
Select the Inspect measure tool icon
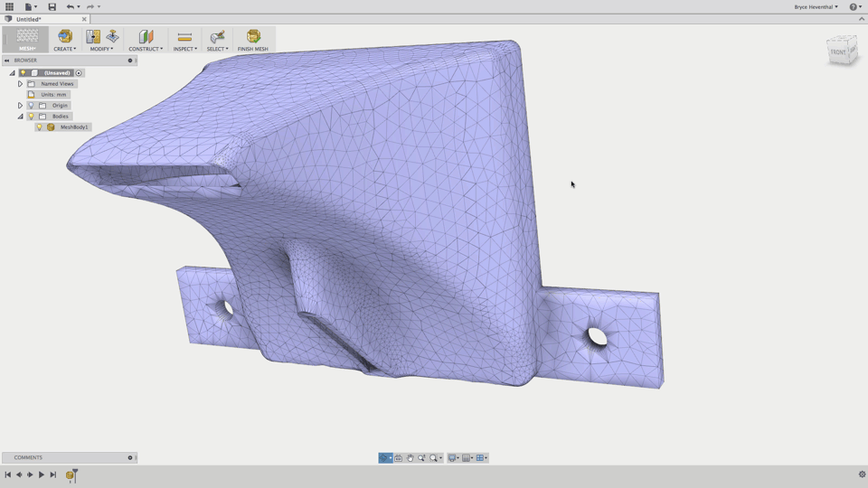point(184,36)
